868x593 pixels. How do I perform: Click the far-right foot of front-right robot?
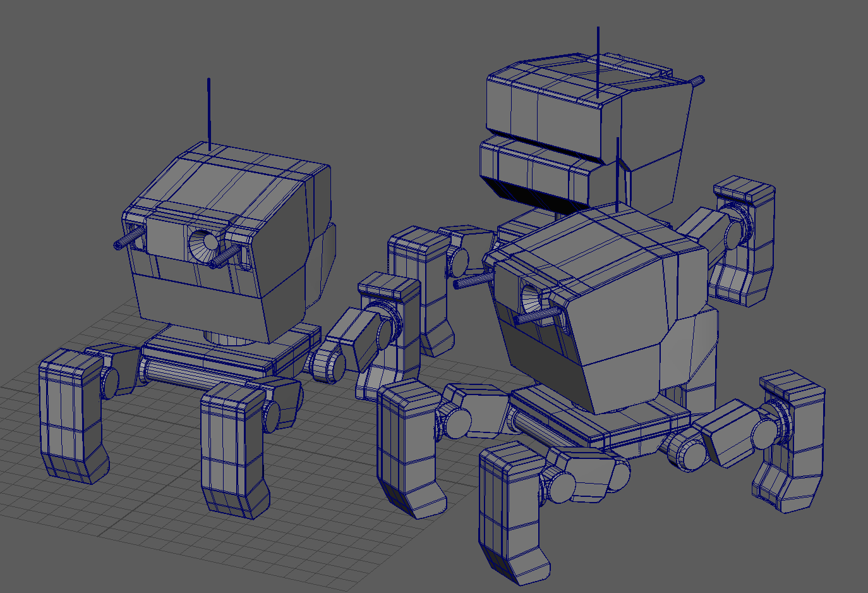pyautogui.click(x=790, y=443)
